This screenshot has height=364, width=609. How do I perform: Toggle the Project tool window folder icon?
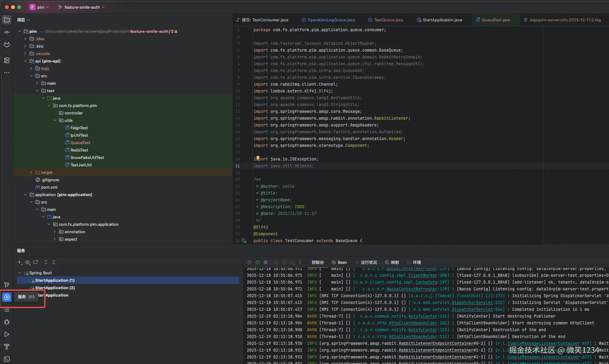point(7,20)
